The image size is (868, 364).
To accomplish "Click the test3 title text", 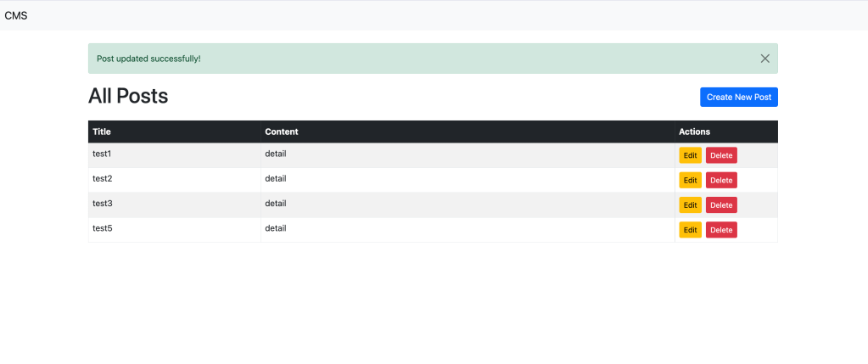I will coord(102,204).
